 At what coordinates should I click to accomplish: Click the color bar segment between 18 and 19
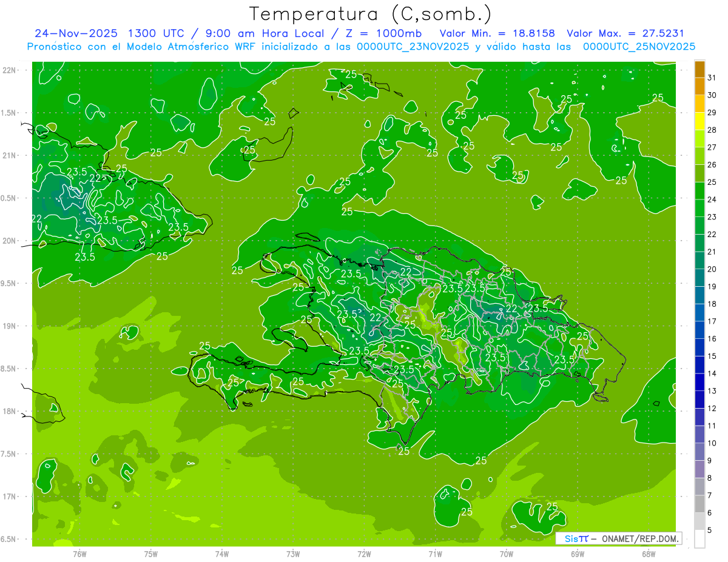(699, 295)
